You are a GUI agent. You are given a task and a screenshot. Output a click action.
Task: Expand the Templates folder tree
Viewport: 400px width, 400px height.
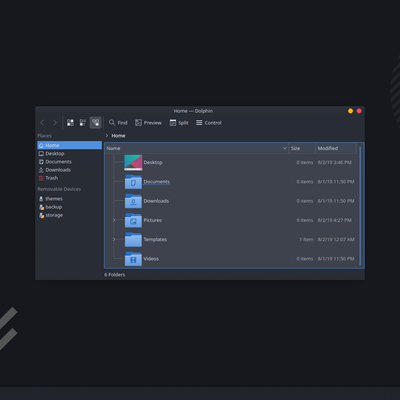114,239
